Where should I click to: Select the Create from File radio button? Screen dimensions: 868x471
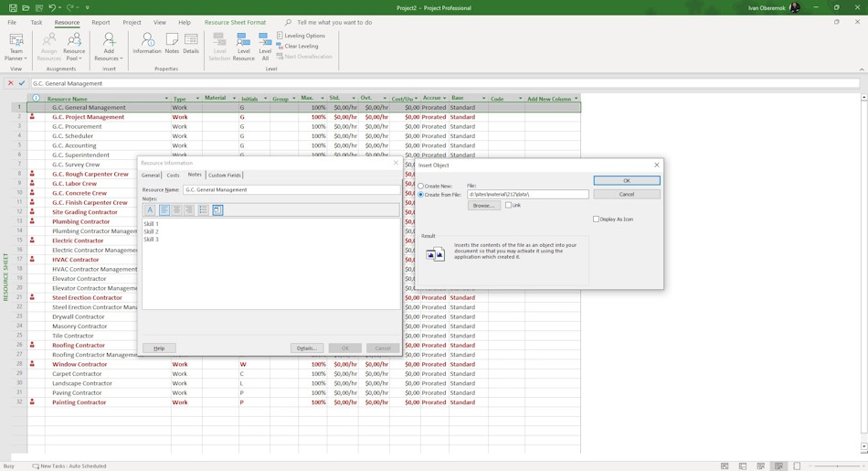(x=420, y=195)
